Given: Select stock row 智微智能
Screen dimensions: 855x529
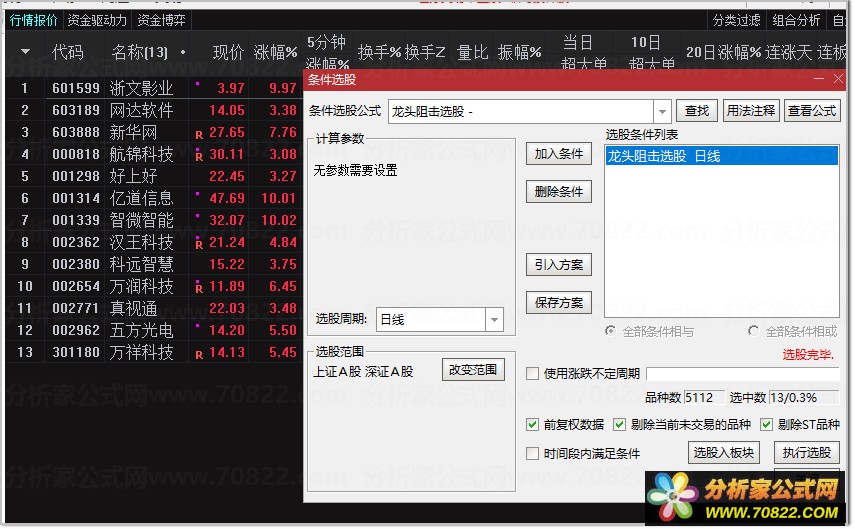Looking at the screenshot, I should (x=154, y=220).
